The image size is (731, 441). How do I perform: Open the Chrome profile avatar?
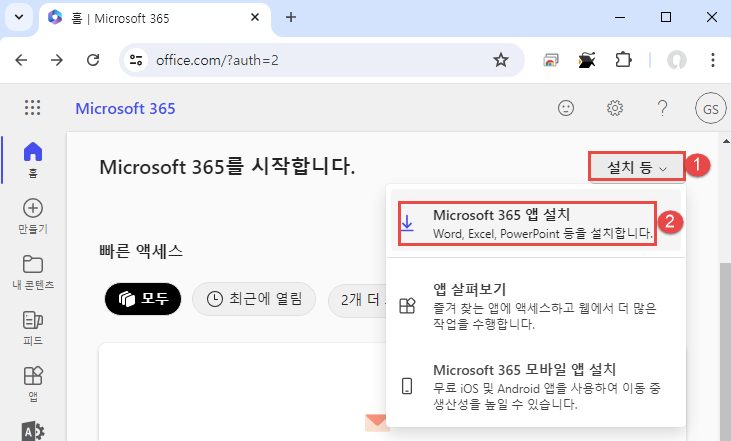point(676,60)
